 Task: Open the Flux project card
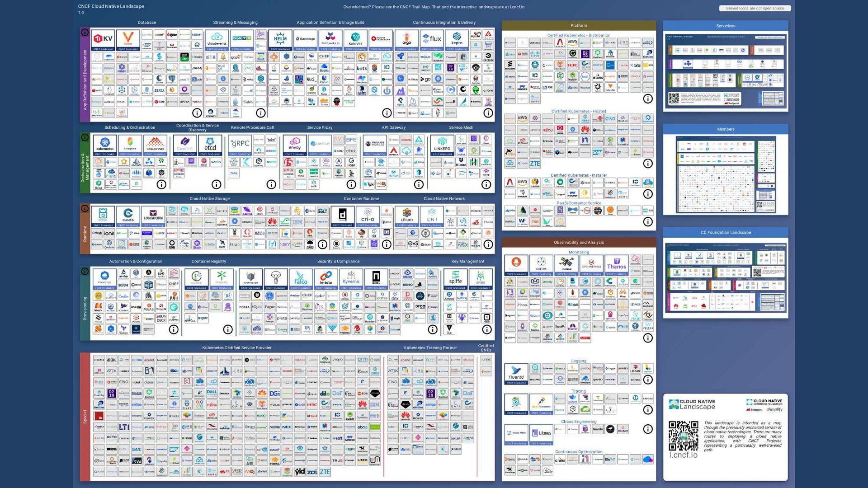click(x=432, y=40)
